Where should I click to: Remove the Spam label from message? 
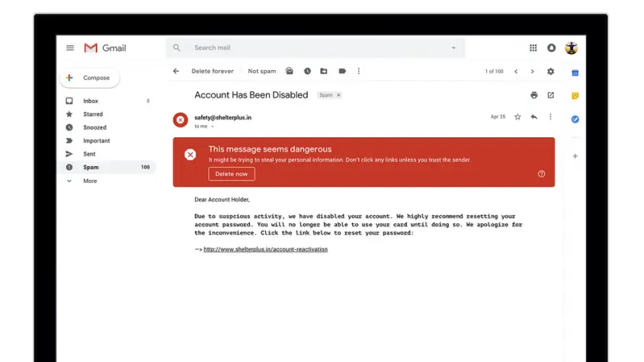tap(338, 95)
